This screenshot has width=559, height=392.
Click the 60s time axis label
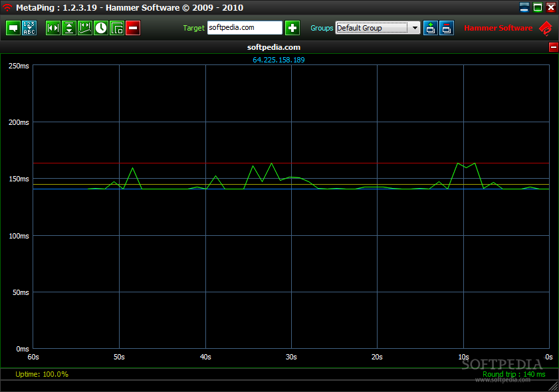pyautogui.click(x=33, y=357)
